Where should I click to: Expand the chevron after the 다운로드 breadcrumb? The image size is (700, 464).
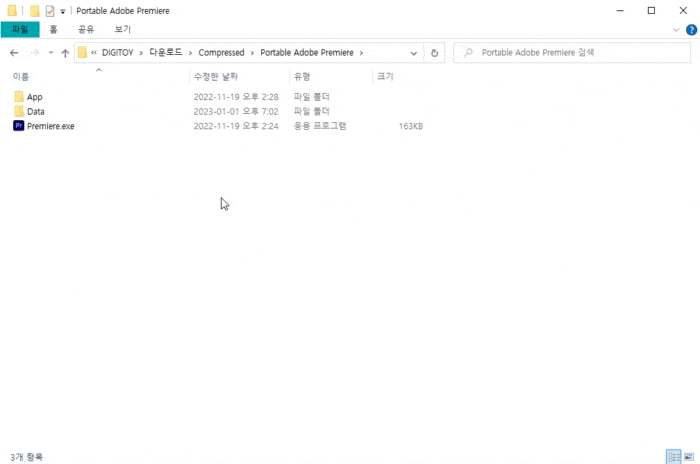pyautogui.click(x=190, y=53)
